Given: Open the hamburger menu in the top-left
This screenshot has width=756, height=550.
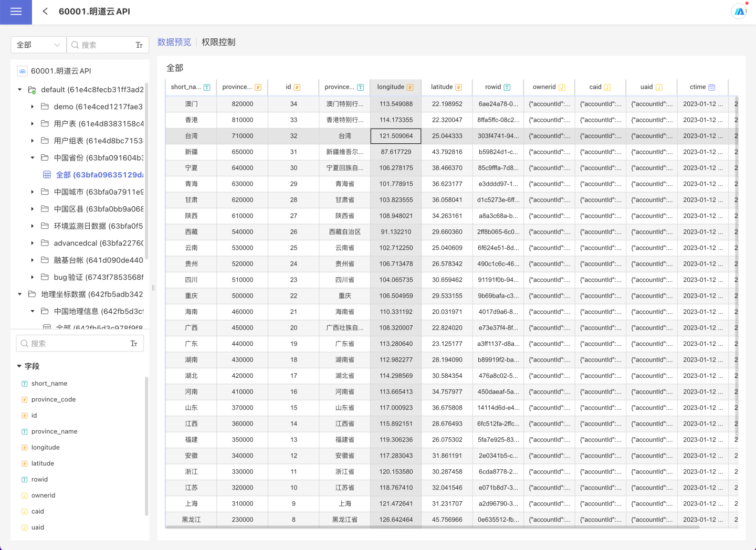Looking at the screenshot, I should pyautogui.click(x=16, y=12).
